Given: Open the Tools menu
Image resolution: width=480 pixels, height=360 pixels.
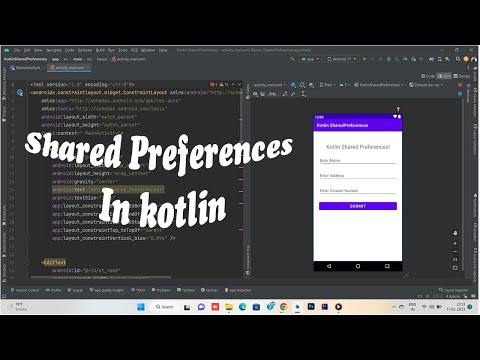Looking at the screenshot, I should tap(123, 50).
